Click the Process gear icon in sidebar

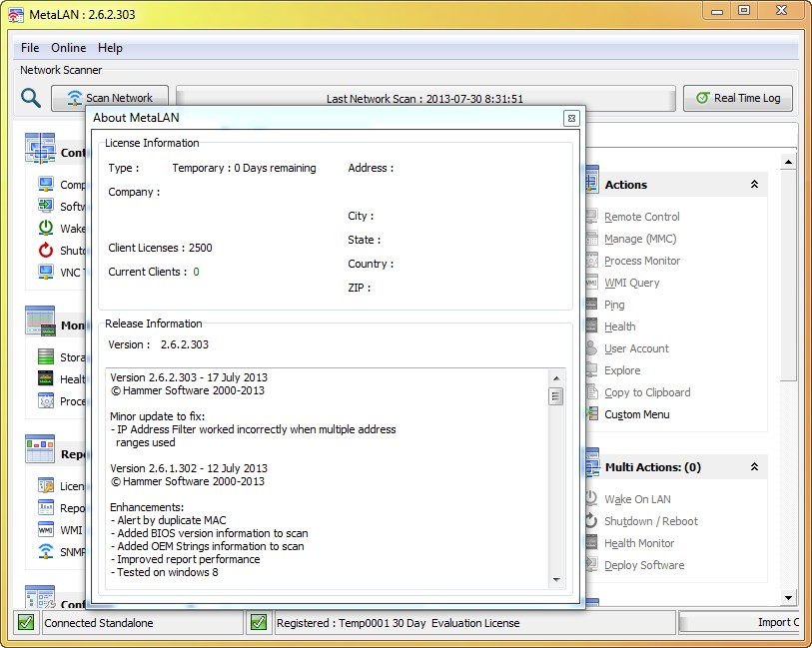46,400
